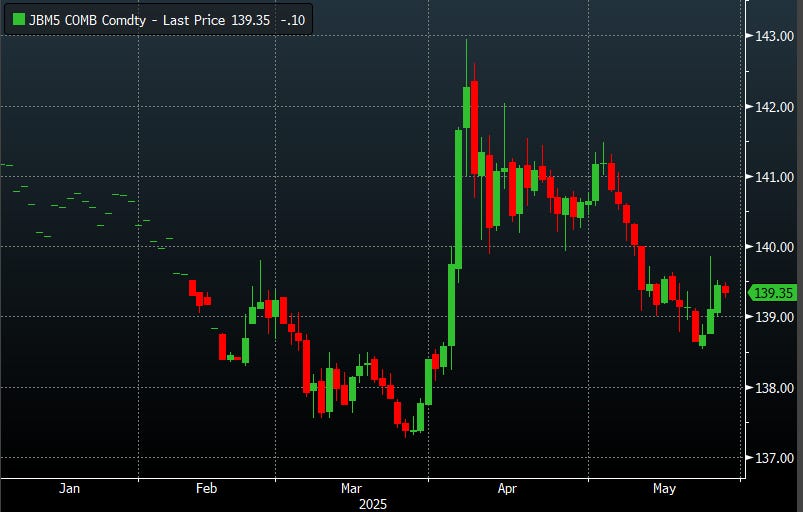Click the 138.00 price axis label
This screenshot has width=803, height=512.
point(774,388)
